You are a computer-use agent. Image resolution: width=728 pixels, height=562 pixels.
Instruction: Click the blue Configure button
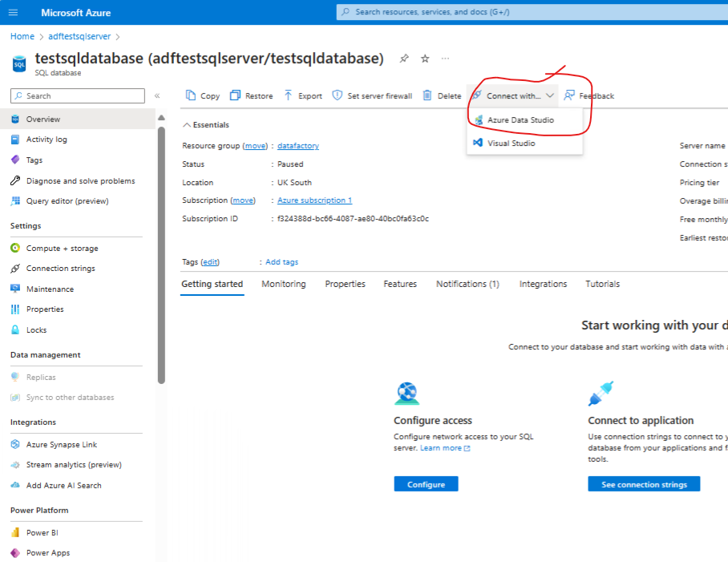tap(426, 484)
